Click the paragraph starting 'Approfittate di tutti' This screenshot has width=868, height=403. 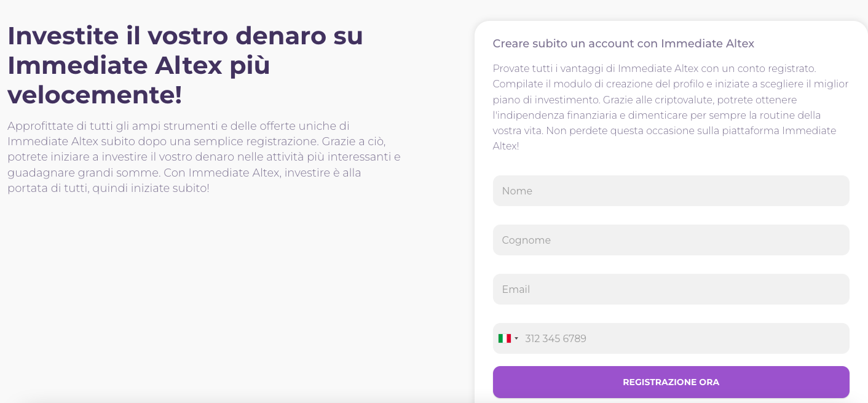pos(203,157)
